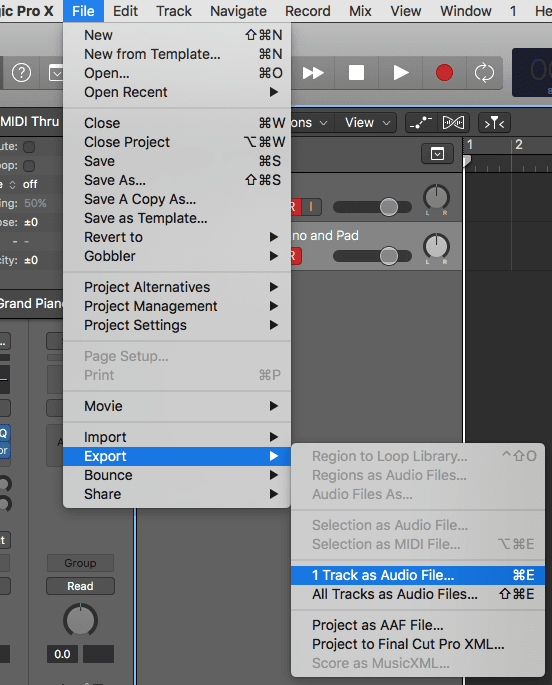Choose Save A Copy As... menu item
Viewport: 552px width, 685px height.
coord(177,199)
